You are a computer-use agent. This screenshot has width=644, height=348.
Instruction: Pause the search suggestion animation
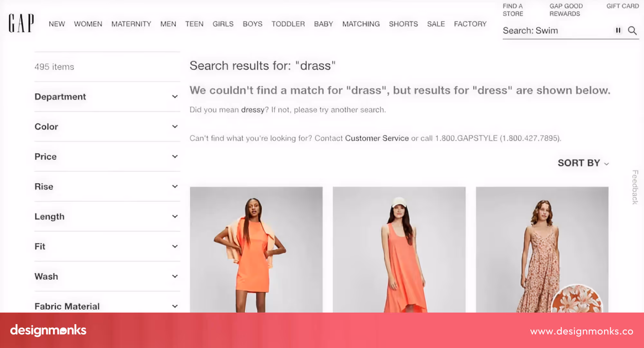(x=618, y=30)
